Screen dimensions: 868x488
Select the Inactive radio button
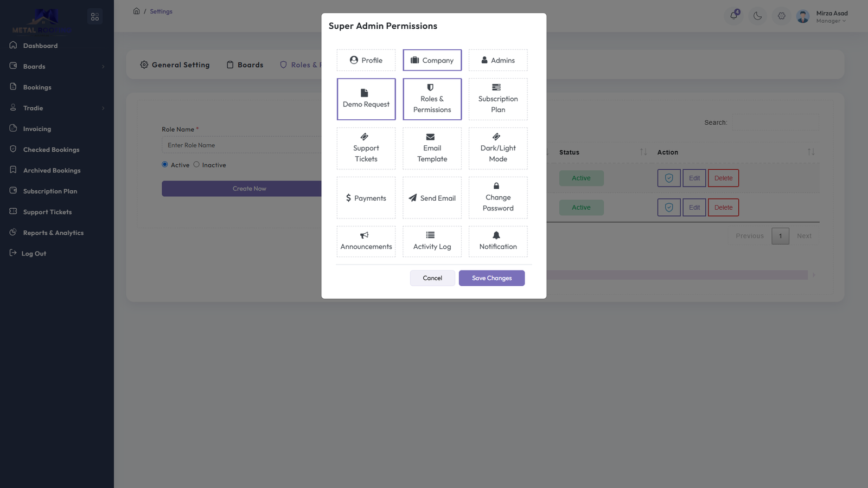point(196,165)
